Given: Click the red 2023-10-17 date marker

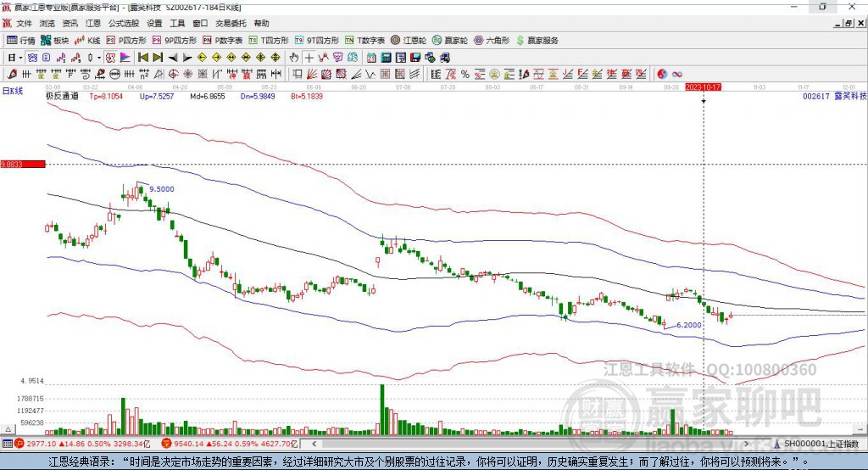Looking at the screenshot, I should click(703, 87).
